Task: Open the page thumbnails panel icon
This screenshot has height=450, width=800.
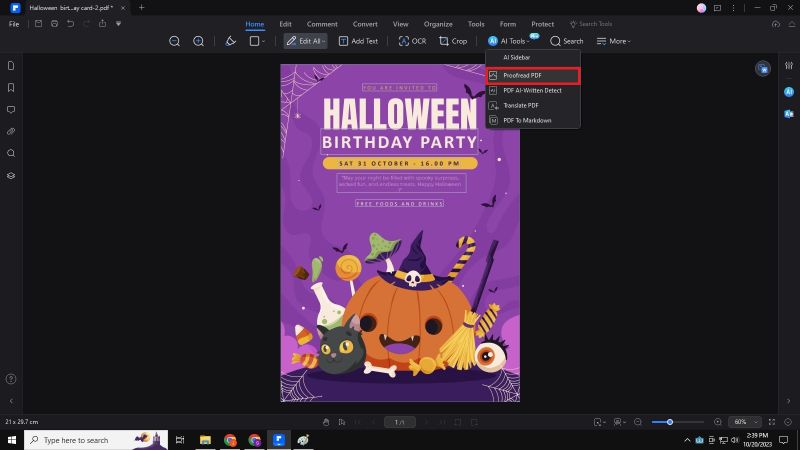Action: (11, 66)
